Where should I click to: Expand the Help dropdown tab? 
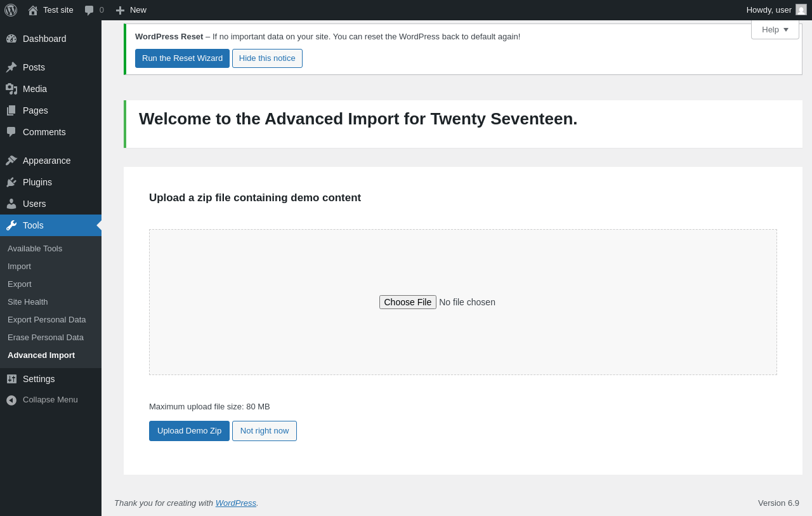(775, 29)
